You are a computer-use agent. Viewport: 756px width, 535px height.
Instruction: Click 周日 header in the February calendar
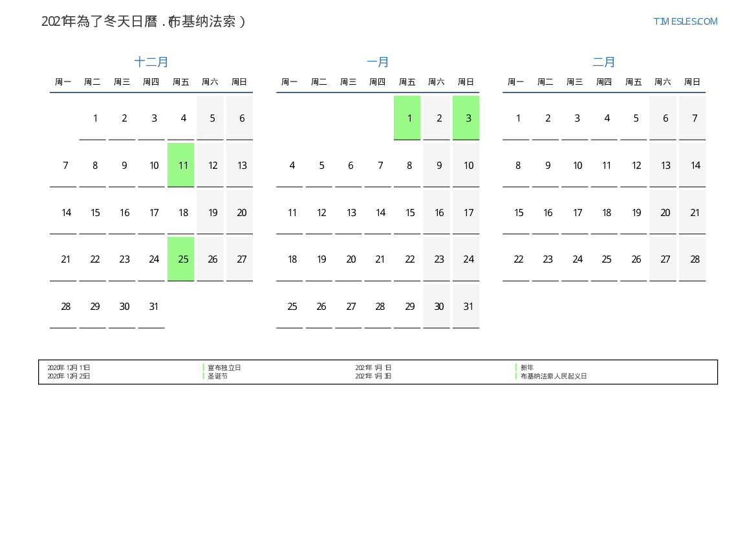[x=692, y=82]
